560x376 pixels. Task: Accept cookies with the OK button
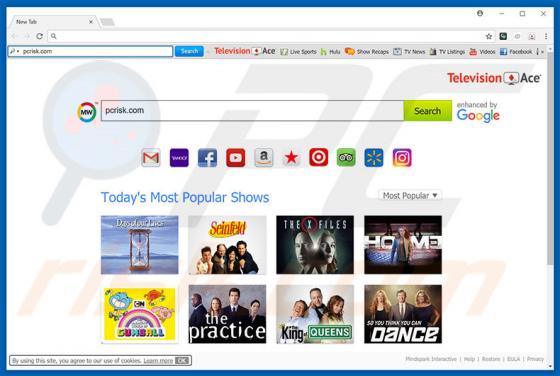coord(182,361)
